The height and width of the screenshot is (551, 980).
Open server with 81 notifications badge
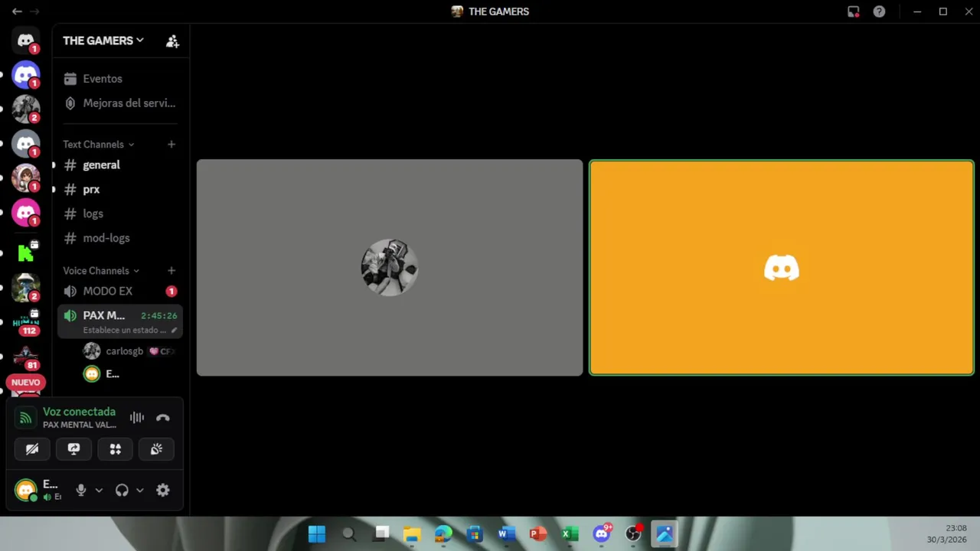26,357
